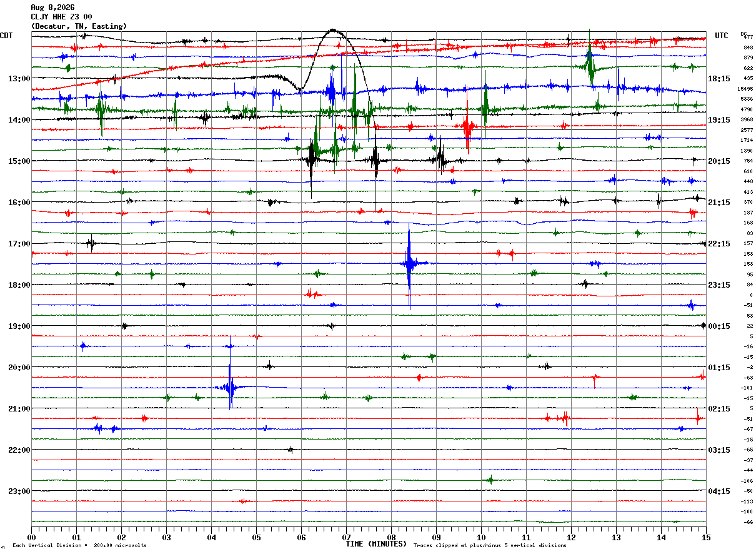The height and width of the screenshot is (554, 756).
Task: Click the DC column header label
Action: click(x=744, y=34)
